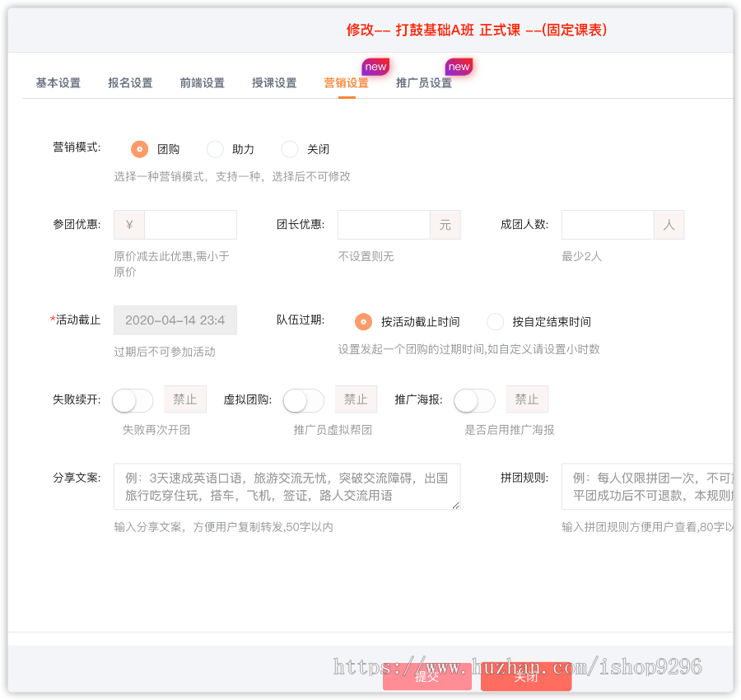
Task: Click the 关闭 close button
Action: tap(525, 676)
